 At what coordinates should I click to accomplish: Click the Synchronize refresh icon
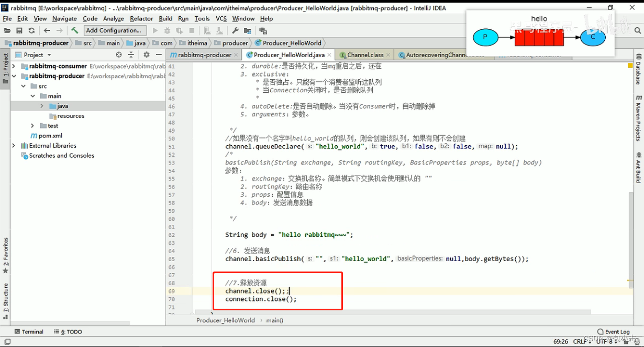click(x=31, y=31)
